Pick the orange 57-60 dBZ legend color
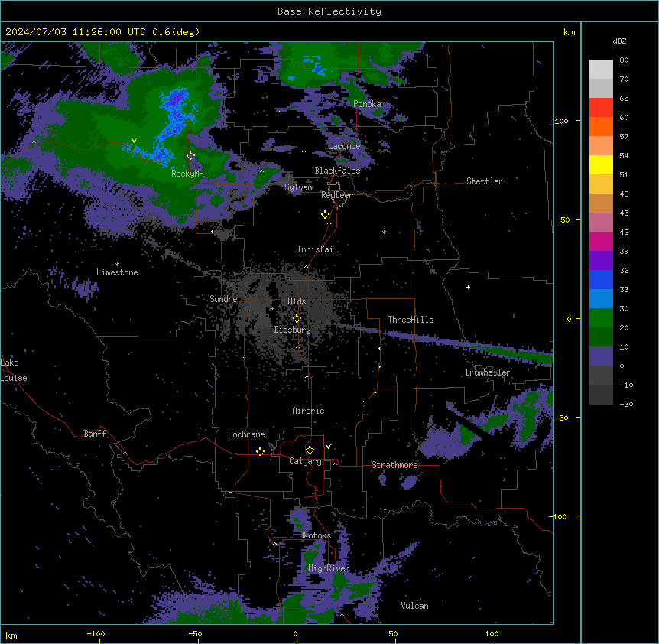This screenshot has width=659, height=644. click(x=601, y=126)
